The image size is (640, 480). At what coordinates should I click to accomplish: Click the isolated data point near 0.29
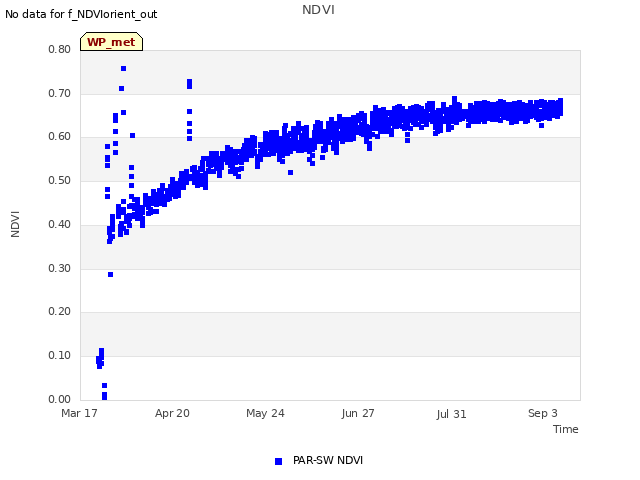tap(111, 275)
